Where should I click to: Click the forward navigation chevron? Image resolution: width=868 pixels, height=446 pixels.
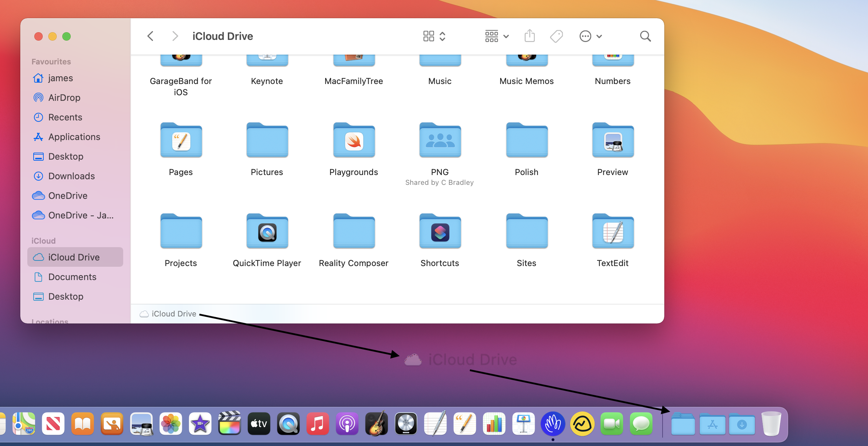coord(175,36)
